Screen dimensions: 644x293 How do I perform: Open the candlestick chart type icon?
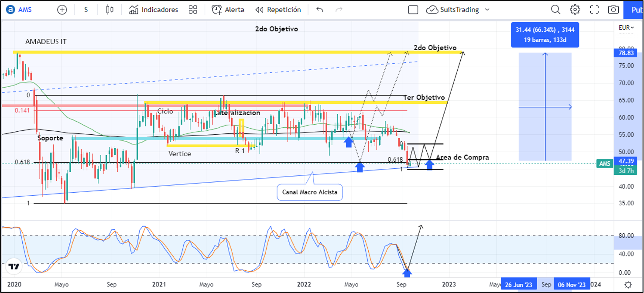pyautogui.click(x=110, y=10)
